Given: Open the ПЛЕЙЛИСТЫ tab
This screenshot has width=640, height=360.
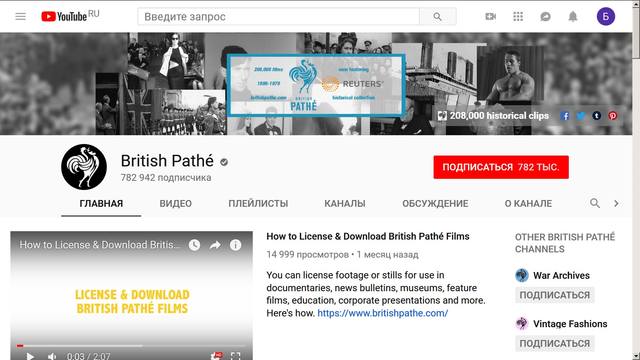Looking at the screenshot, I should 258,204.
